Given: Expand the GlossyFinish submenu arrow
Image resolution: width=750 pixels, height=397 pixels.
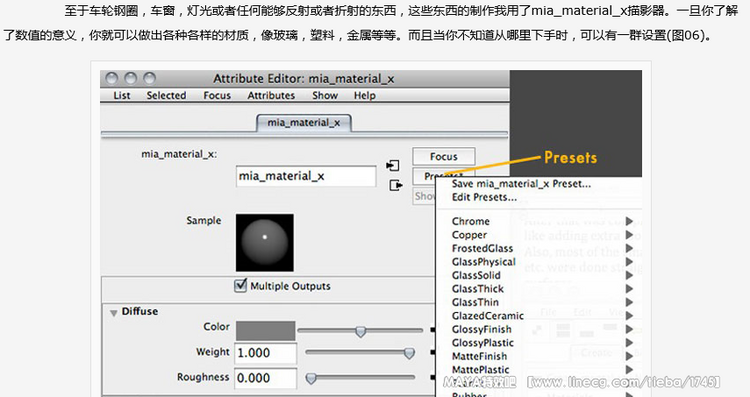Looking at the screenshot, I should (629, 329).
